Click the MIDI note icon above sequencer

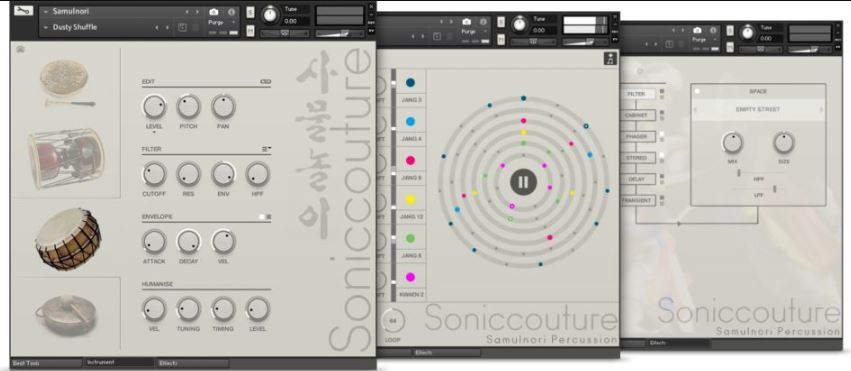click(x=610, y=59)
